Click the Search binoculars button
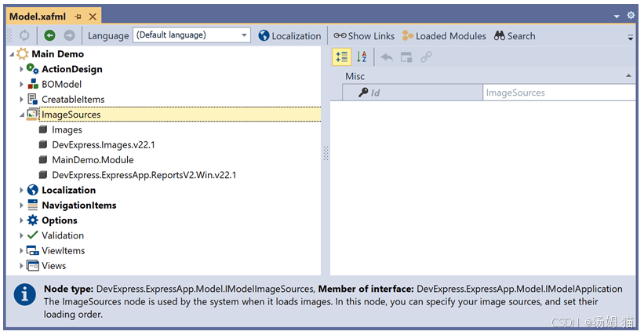Viewport: 644px width, 335px height. (515, 36)
